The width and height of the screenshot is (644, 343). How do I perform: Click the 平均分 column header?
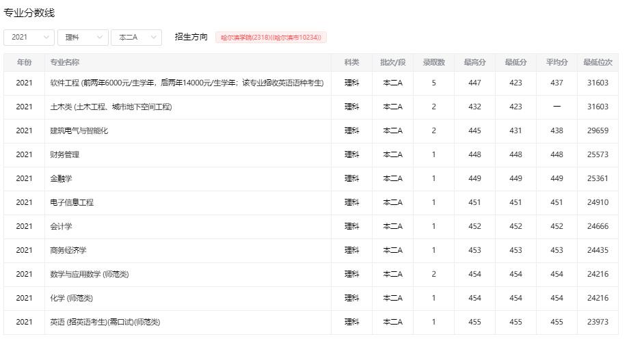pos(557,62)
